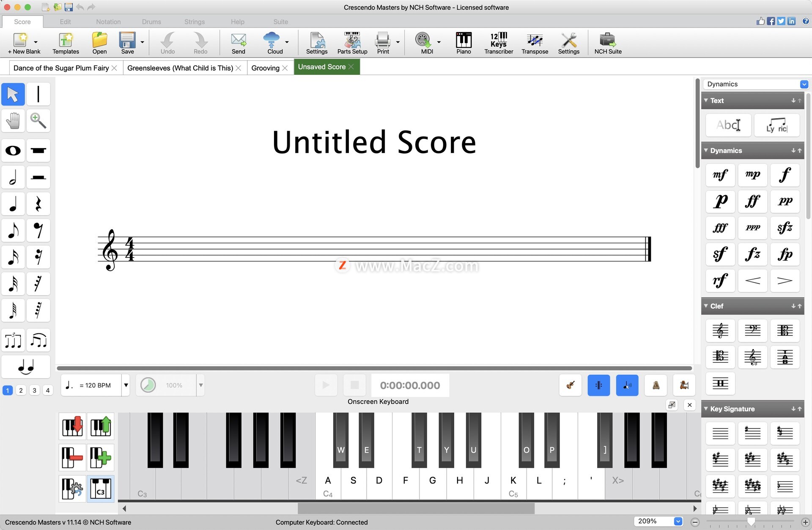Switch to the Drums ribbon tab
This screenshot has width=812, height=530.
151,22
